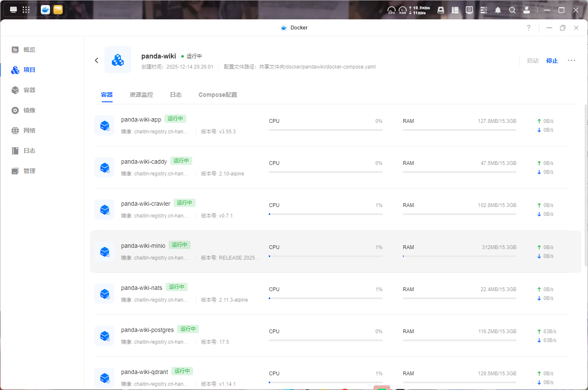The width and height of the screenshot is (588, 390).
Task: Click the panda-wiki-caddy container icon
Action: 104,167
